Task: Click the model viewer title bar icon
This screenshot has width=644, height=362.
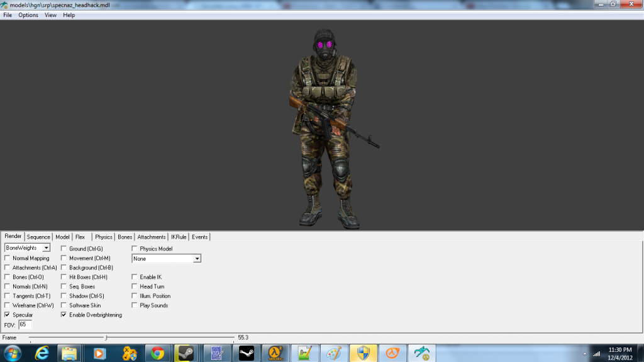Action: click(4, 5)
